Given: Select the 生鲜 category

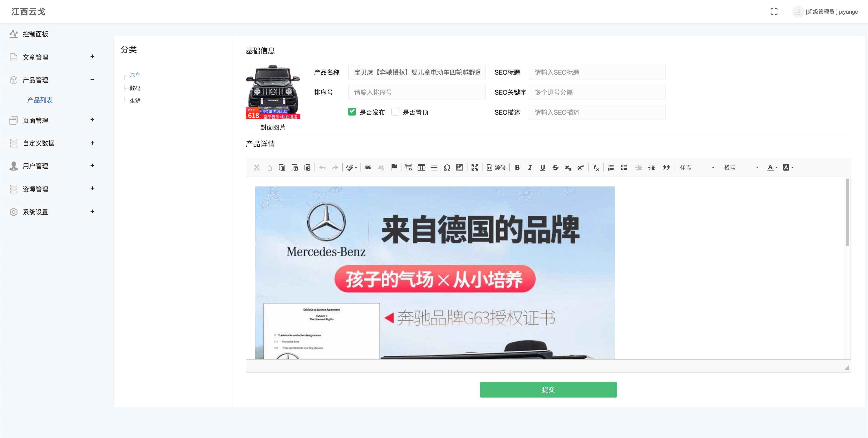Looking at the screenshot, I should click(x=135, y=101).
